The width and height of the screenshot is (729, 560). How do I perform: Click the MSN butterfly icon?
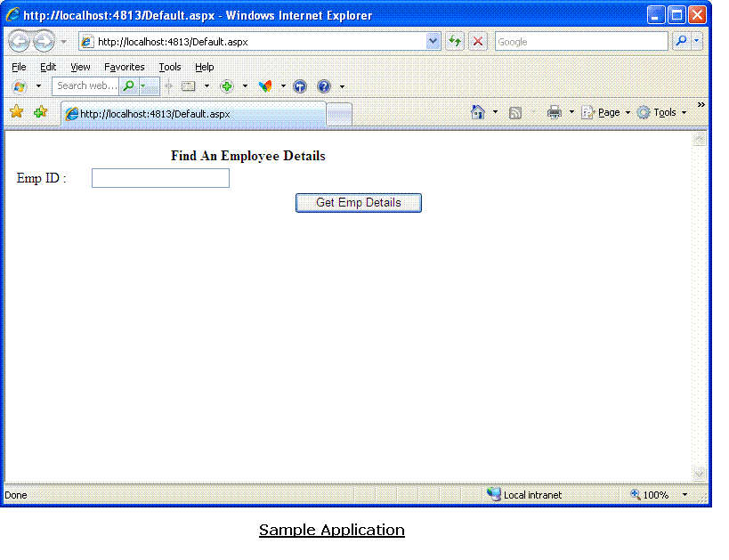pyautogui.click(x=265, y=86)
